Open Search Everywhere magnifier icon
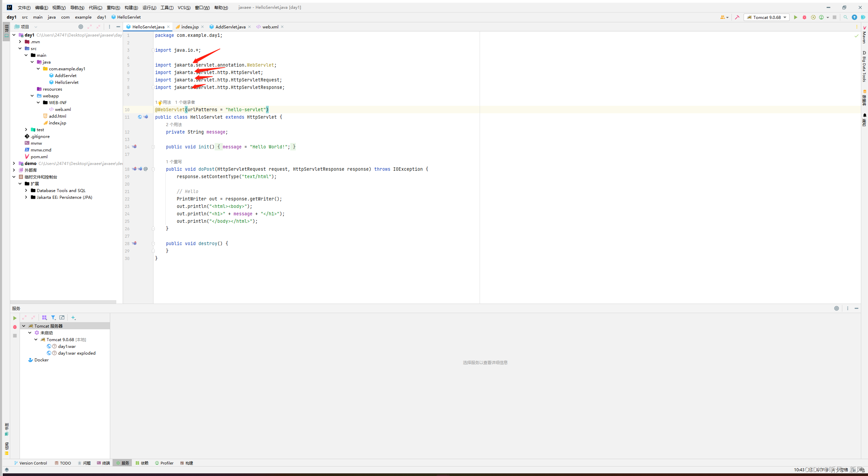The image size is (868, 476). click(845, 17)
